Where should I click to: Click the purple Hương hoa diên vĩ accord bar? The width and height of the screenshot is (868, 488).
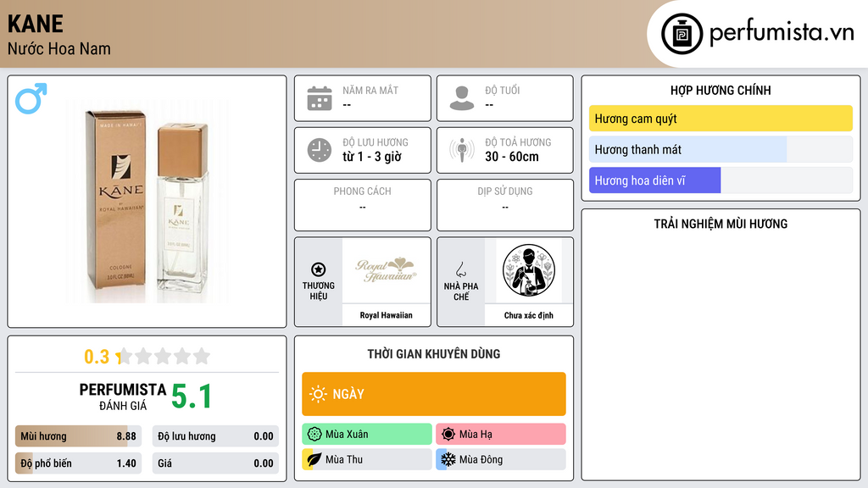click(721, 180)
